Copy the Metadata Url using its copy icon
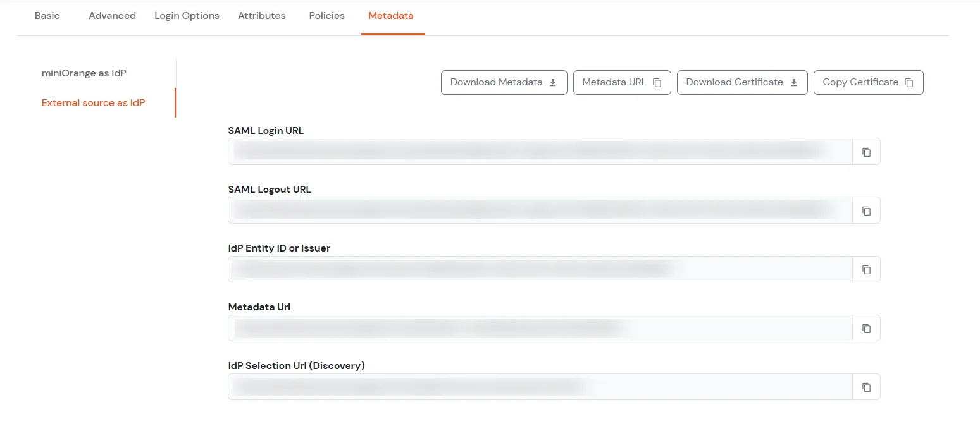The height and width of the screenshot is (431, 980). pyautogui.click(x=866, y=327)
